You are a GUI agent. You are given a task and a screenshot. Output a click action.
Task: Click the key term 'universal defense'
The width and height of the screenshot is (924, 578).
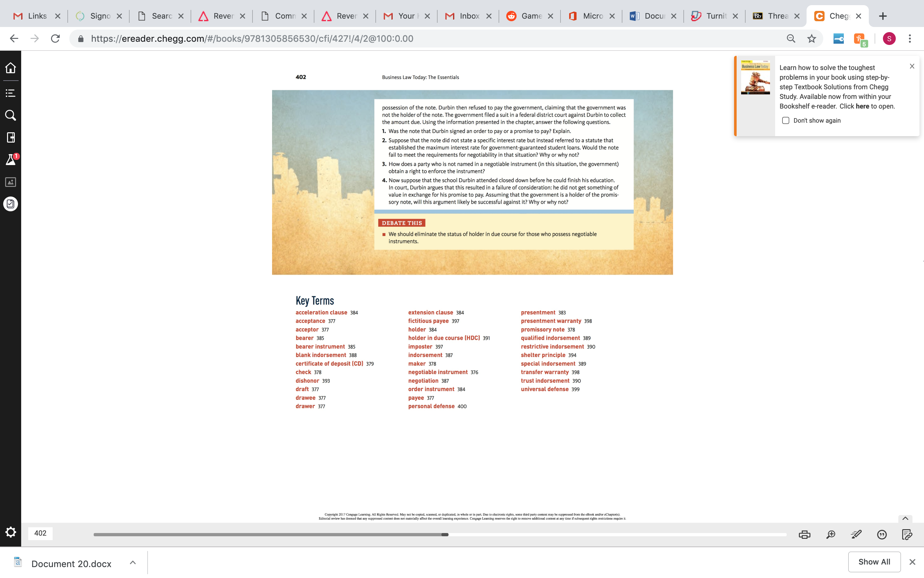coord(544,389)
